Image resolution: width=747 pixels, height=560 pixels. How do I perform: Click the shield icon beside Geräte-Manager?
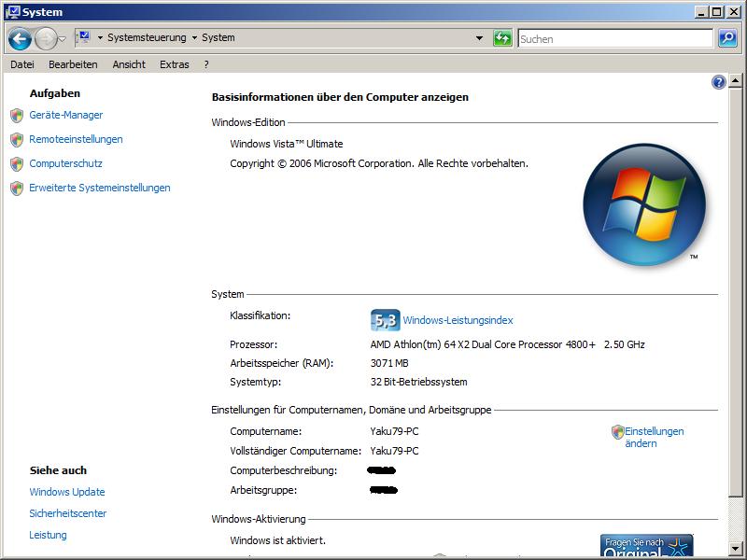pyautogui.click(x=17, y=115)
